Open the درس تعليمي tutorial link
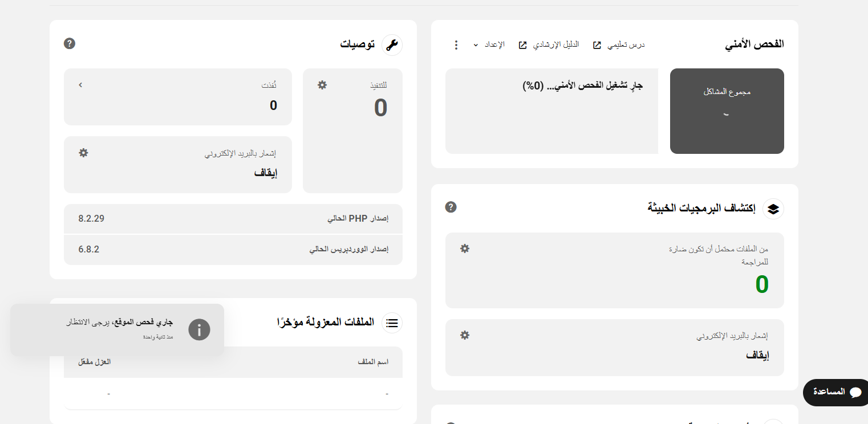 [x=618, y=45]
